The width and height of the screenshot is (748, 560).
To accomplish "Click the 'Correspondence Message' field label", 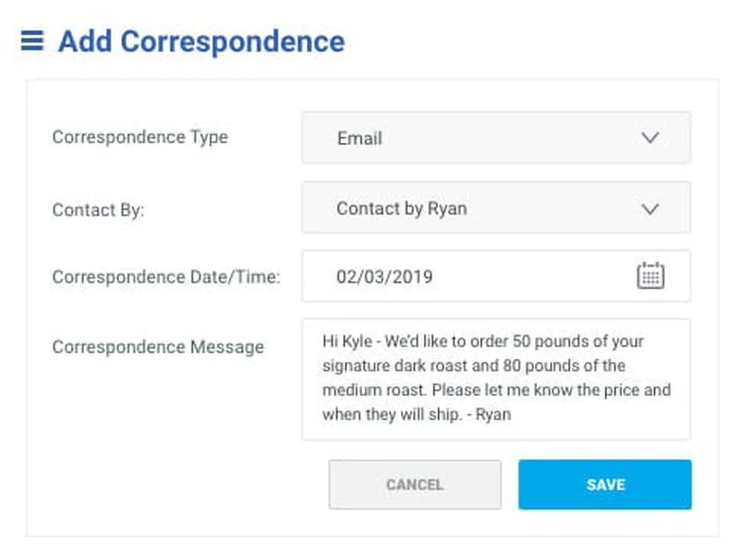I will point(158,347).
